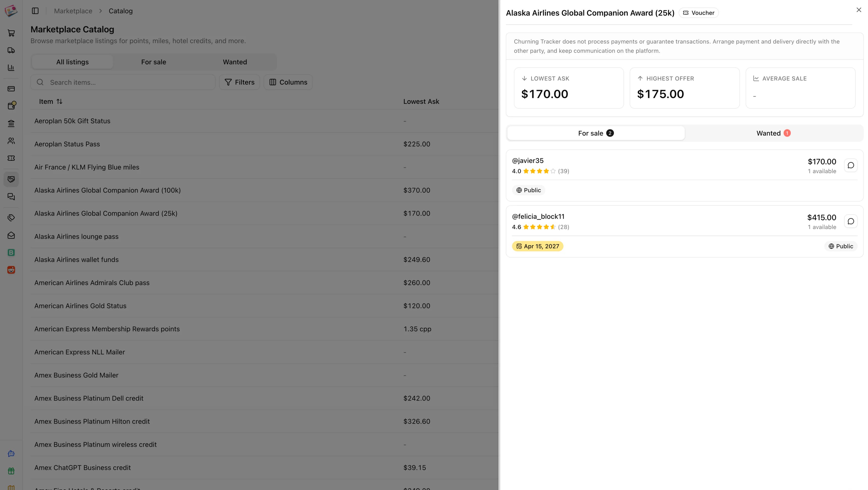Click the robot assistant sidebar icon

pyautogui.click(x=11, y=454)
